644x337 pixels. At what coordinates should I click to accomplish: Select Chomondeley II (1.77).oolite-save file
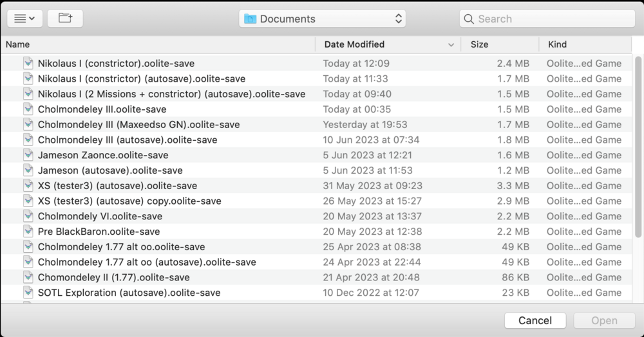113,277
